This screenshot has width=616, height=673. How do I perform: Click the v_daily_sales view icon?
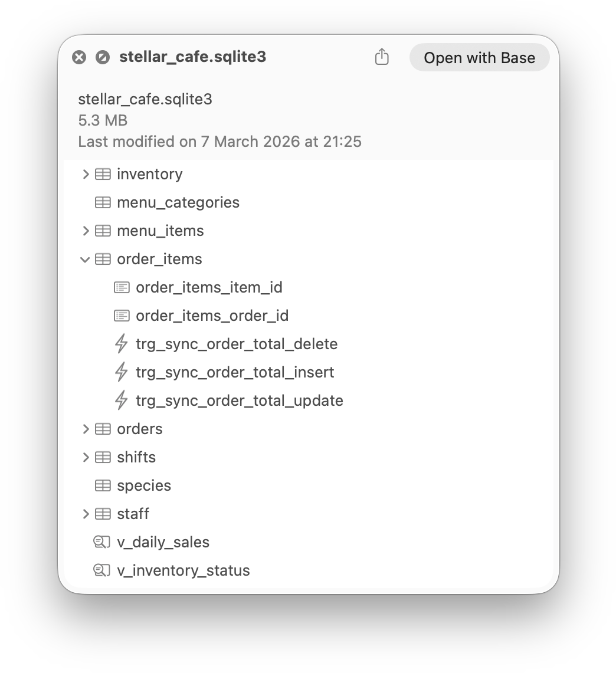(102, 542)
